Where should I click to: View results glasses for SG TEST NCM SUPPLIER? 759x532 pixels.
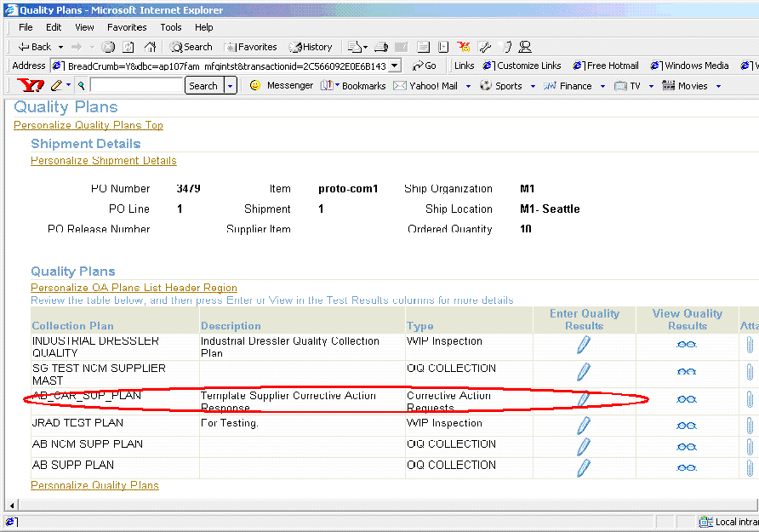687,372
